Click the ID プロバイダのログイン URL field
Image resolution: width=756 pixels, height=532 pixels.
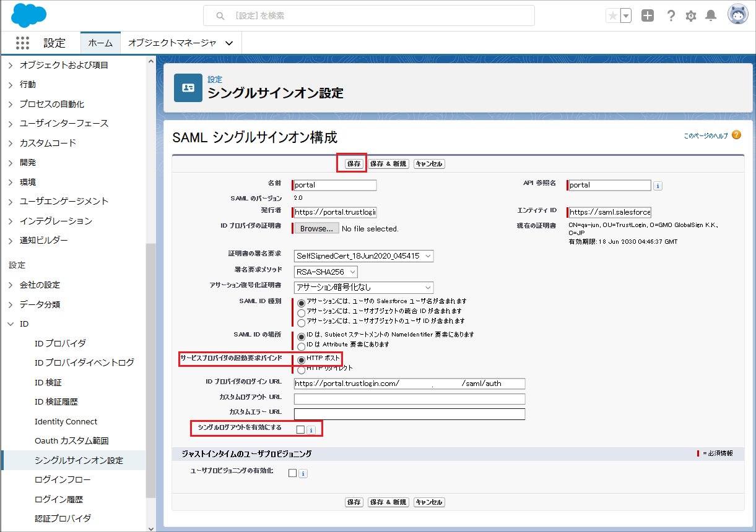tap(410, 384)
